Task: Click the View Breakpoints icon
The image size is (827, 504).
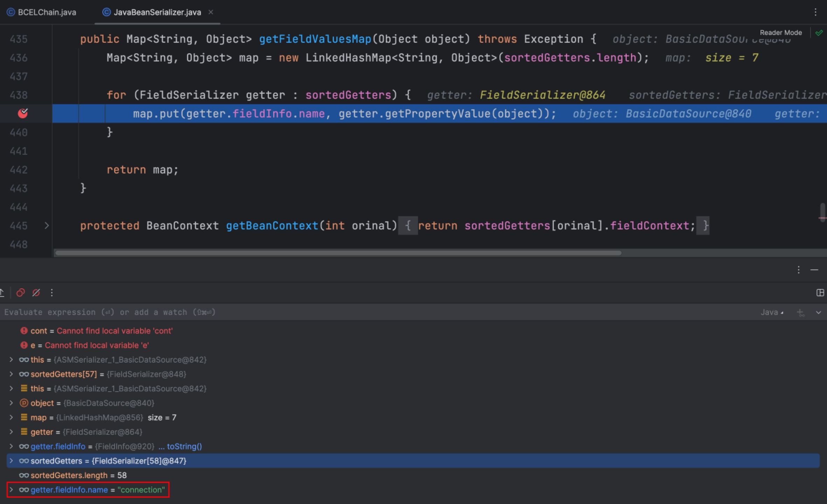Action: [x=21, y=293]
